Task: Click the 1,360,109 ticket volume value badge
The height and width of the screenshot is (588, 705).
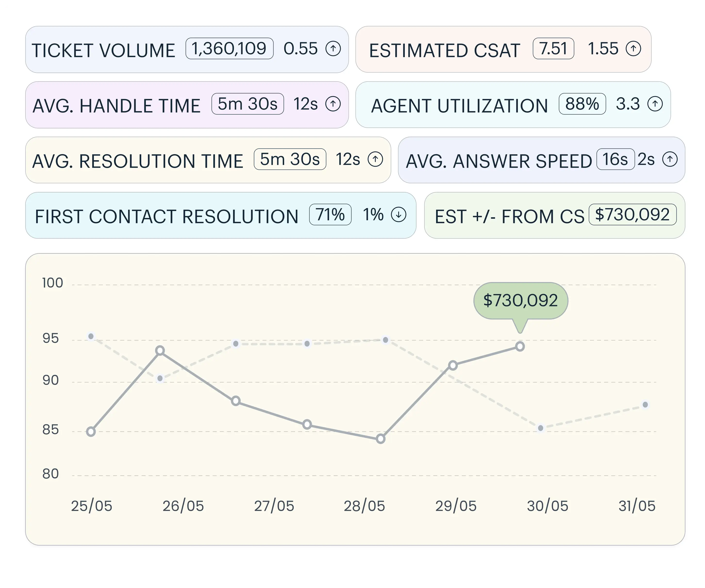Action: tap(229, 49)
